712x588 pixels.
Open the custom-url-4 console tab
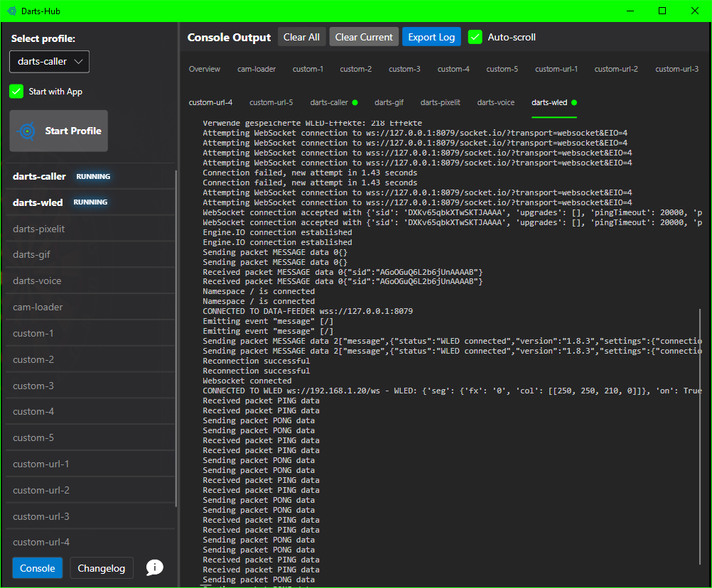211,102
